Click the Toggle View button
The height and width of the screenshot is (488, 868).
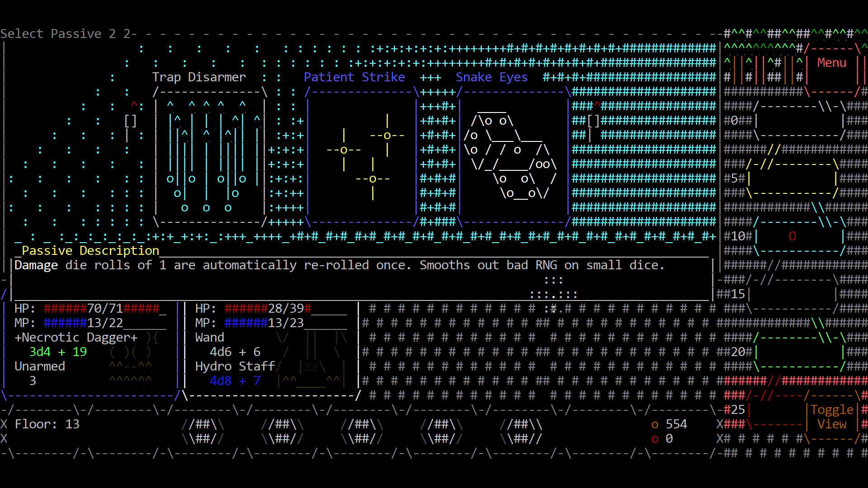pos(832,417)
